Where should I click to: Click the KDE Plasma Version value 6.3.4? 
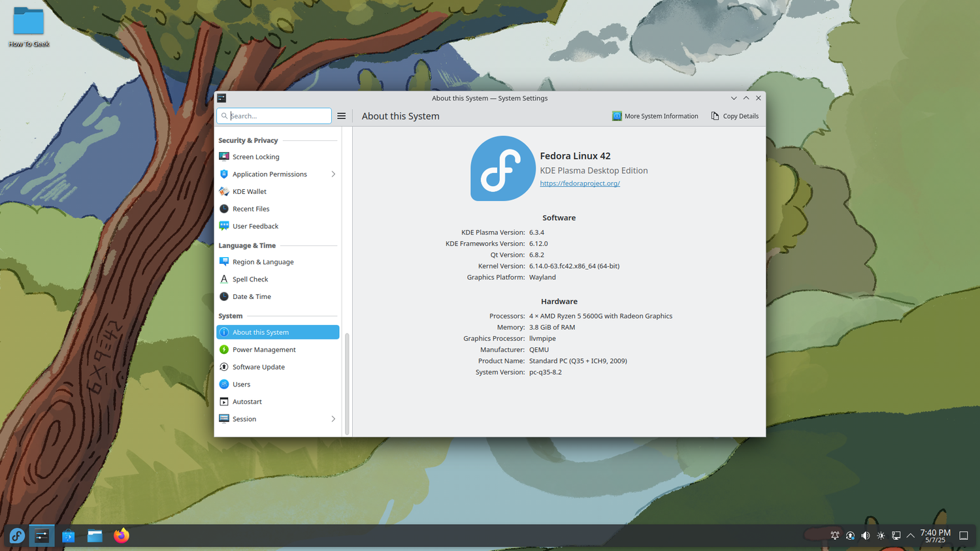tap(536, 232)
